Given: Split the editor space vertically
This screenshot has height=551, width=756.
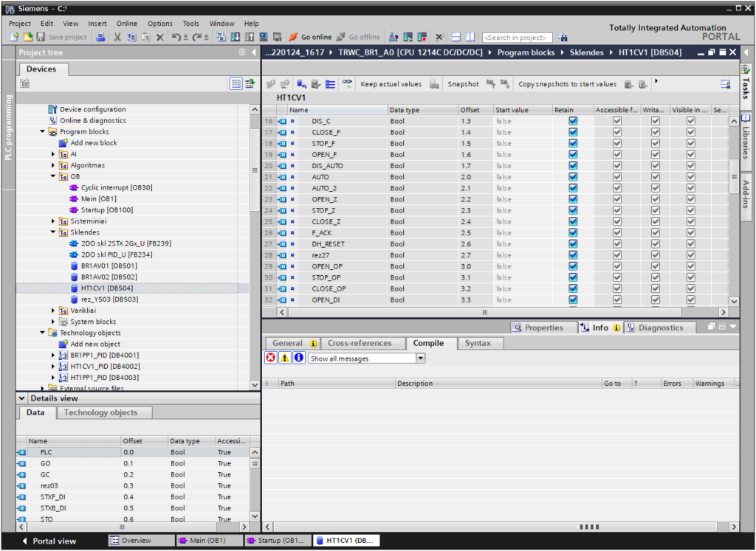Looking at the screenshot, I should pos(470,37).
